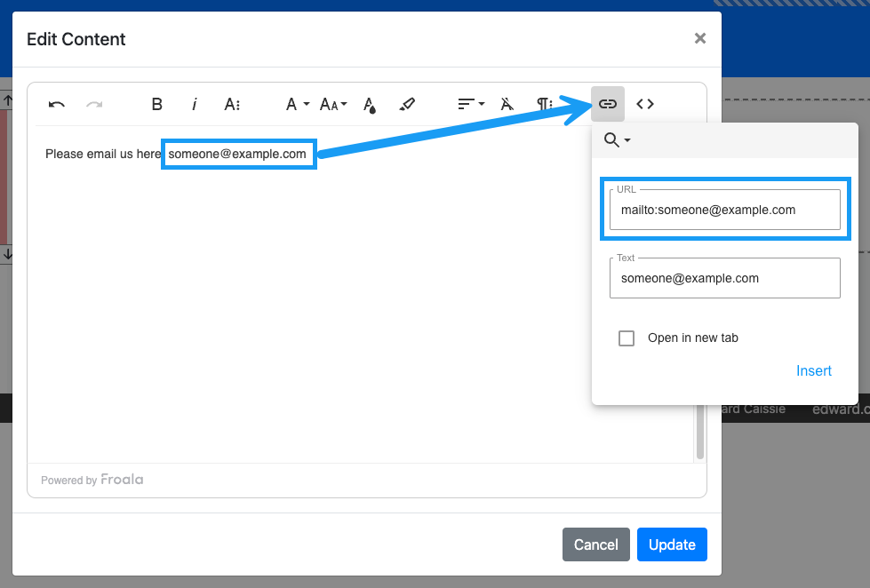This screenshot has width=870, height=588.
Task: Open the font family dropdown
Action: pyautogui.click(x=297, y=104)
